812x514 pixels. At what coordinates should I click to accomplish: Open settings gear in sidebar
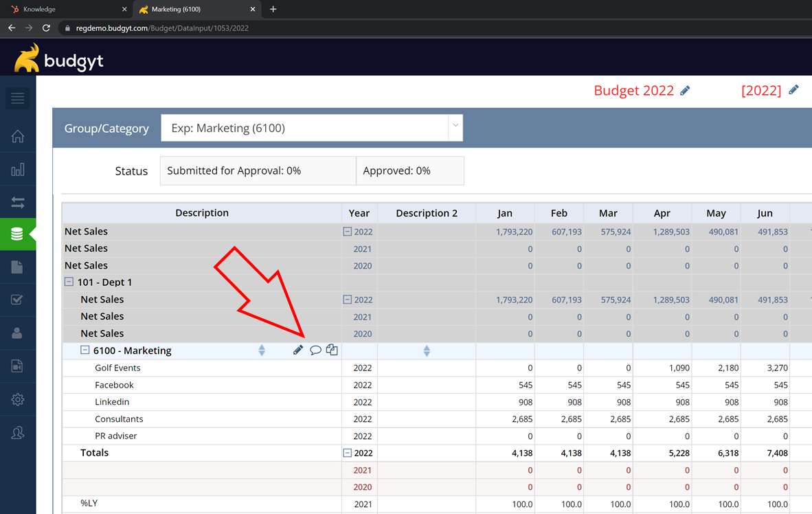(x=18, y=399)
